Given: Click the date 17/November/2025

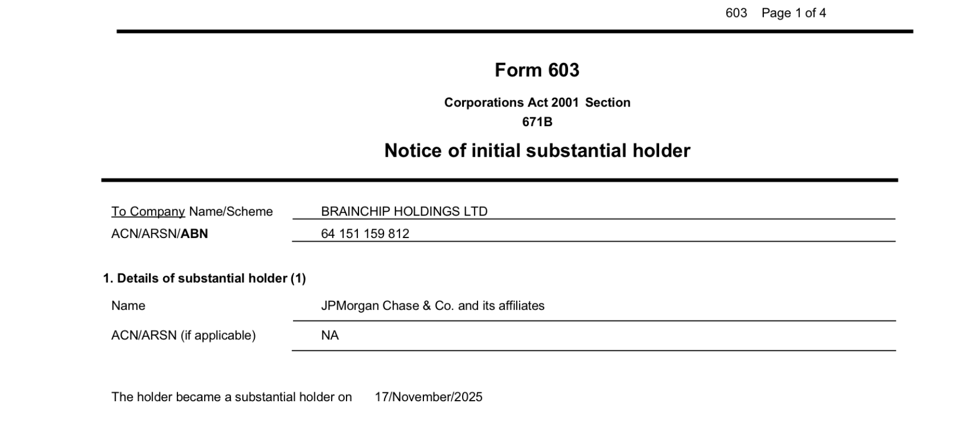Looking at the screenshot, I should [x=428, y=397].
